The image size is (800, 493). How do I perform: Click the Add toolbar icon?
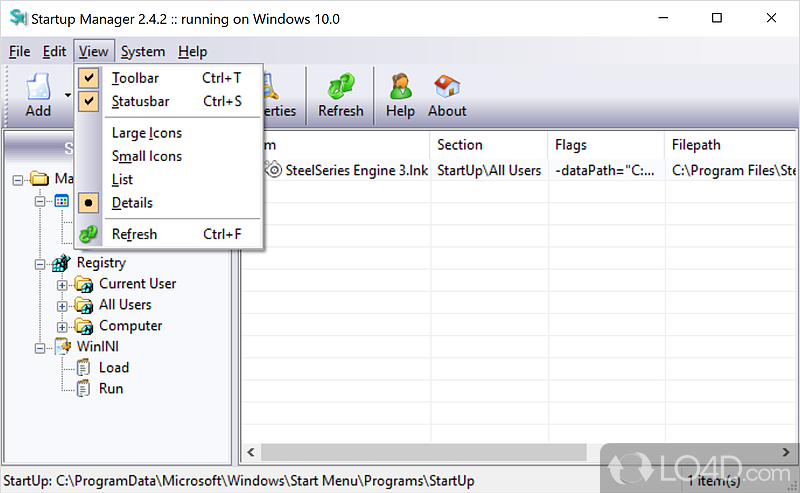pyautogui.click(x=38, y=86)
